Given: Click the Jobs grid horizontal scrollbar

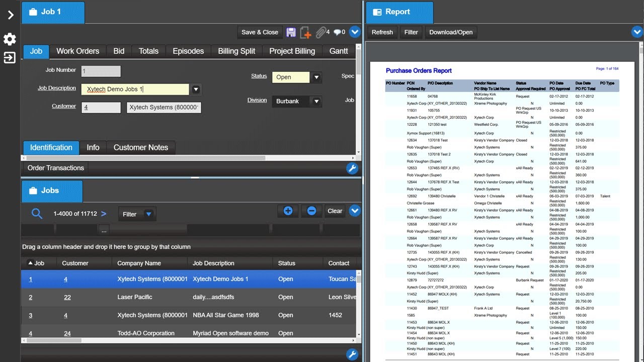Looking at the screenshot, I should pyautogui.click(x=54, y=341).
